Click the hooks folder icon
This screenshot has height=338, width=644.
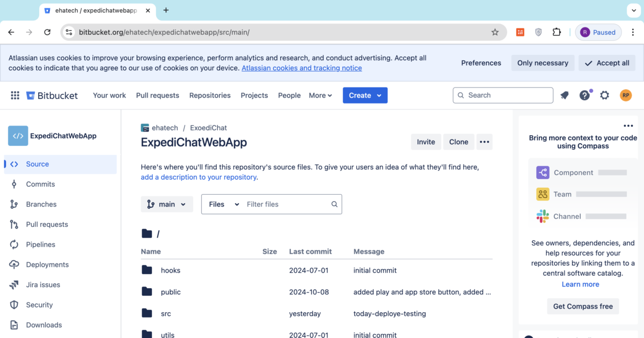147,270
